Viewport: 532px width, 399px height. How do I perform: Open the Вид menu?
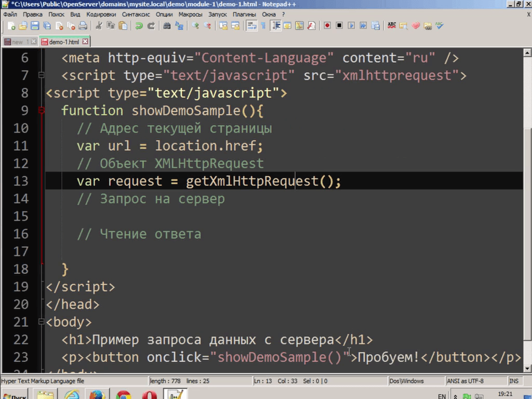pyautogui.click(x=75, y=15)
